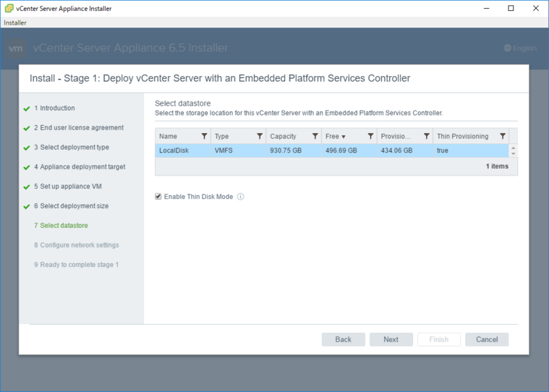Screen dimensions: 549x392
Task: Select step 8 Configure network settings
Action: 76,245
